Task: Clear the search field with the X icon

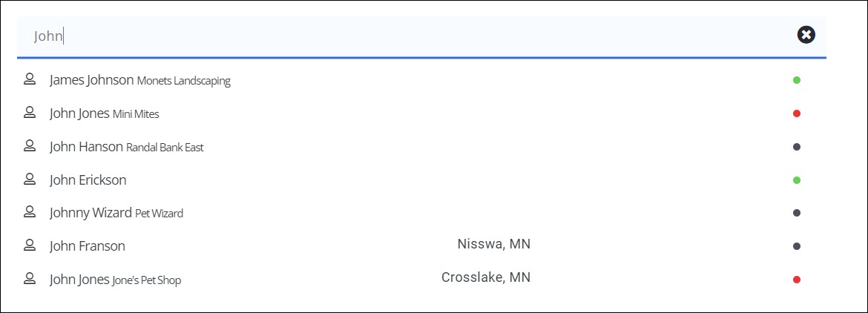Action: [x=806, y=35]
